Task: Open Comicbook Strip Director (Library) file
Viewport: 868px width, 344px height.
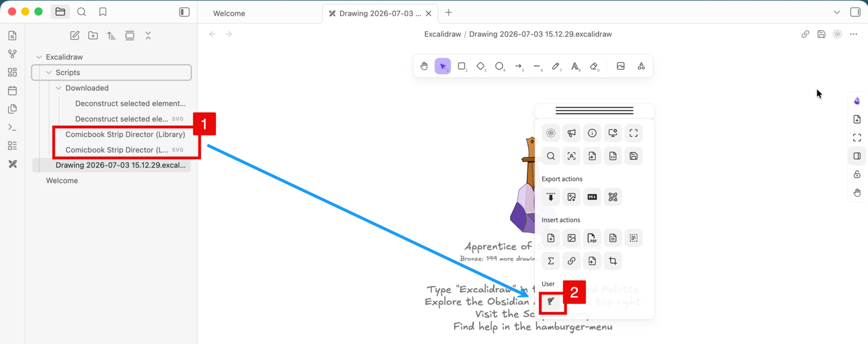Action: 125,134
